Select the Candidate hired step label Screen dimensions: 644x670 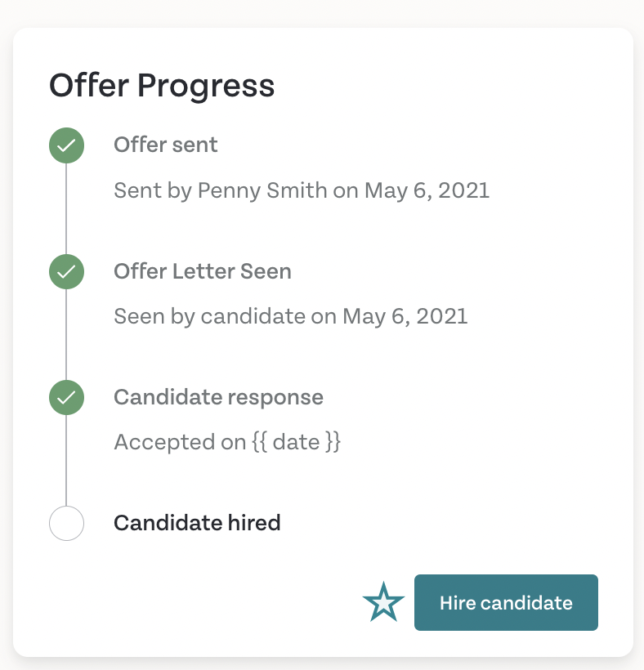[197, 523]
